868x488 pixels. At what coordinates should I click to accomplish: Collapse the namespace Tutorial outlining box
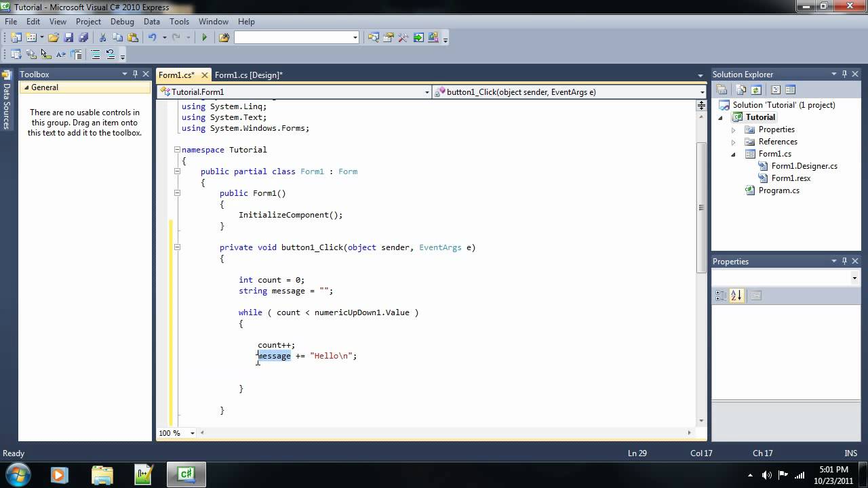tap(177, 150)
